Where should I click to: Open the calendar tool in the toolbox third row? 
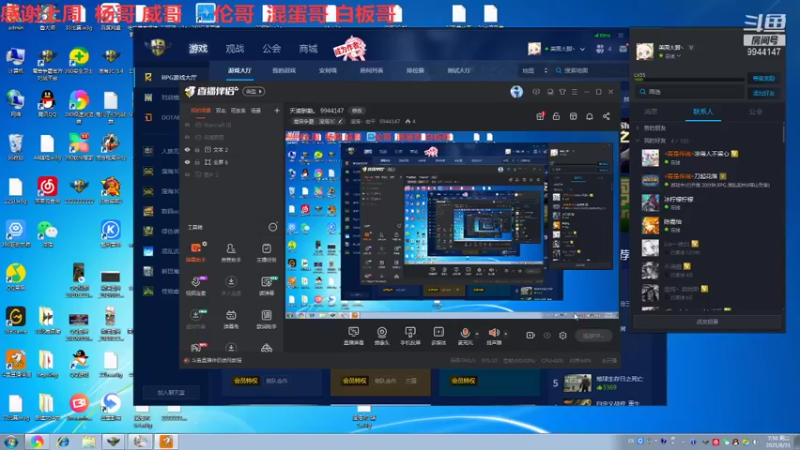coord(231,315)
